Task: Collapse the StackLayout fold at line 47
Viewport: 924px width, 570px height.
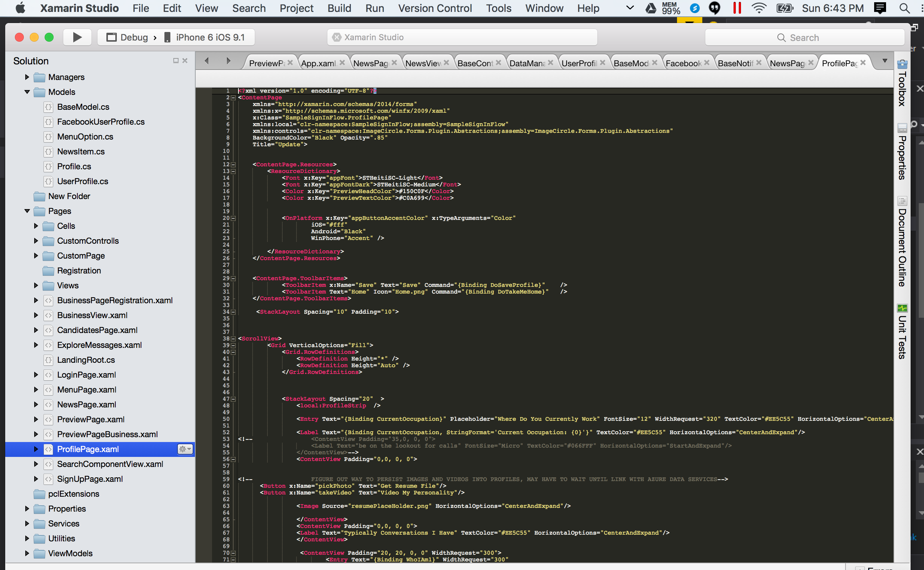Action: point(233,399)
